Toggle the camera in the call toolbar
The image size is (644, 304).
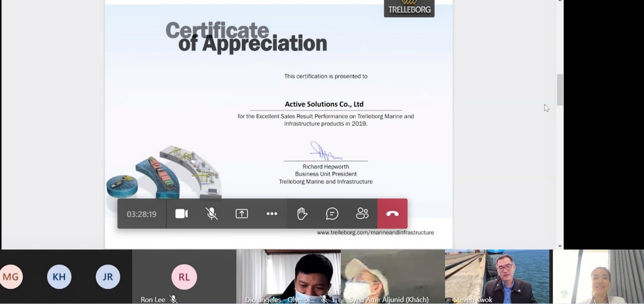tap(181, 214)
